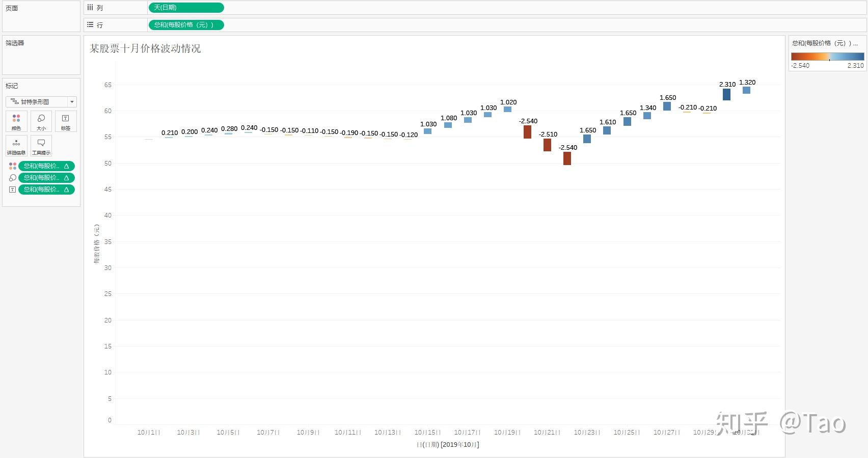
Task: Select the blue bar labeled 1.080
Action: [x=448, y=125]
